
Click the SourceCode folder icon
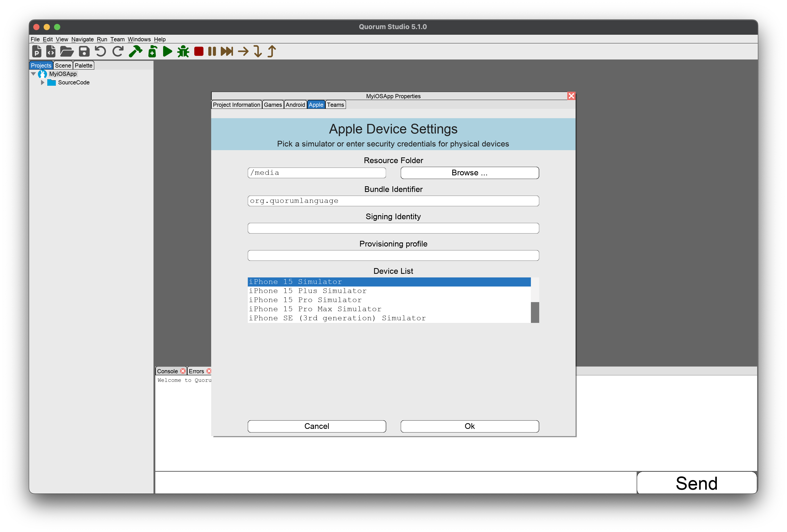[x=51, y=83]
